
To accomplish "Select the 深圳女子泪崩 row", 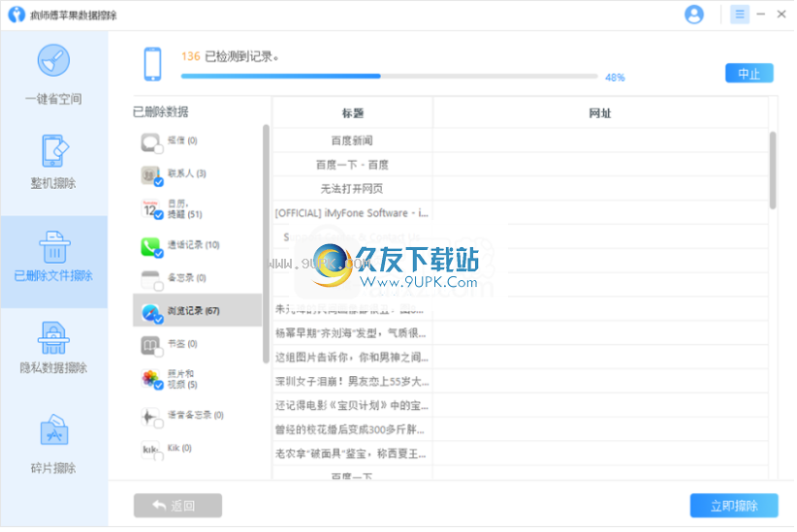I will (522, 382).
